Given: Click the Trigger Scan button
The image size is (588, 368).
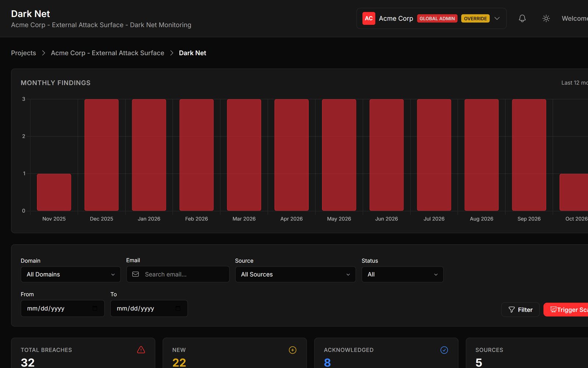Looking at the screenshot, I should tap(566, 310).
